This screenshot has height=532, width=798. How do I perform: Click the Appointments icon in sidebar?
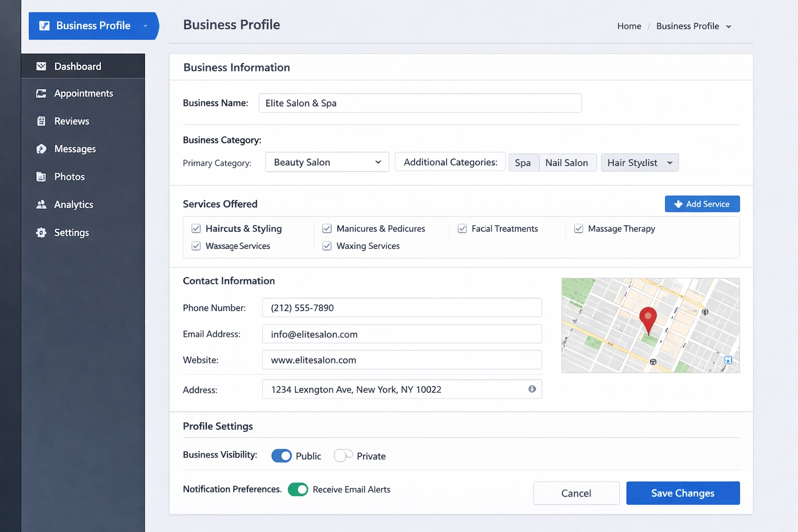click(41, 94)
